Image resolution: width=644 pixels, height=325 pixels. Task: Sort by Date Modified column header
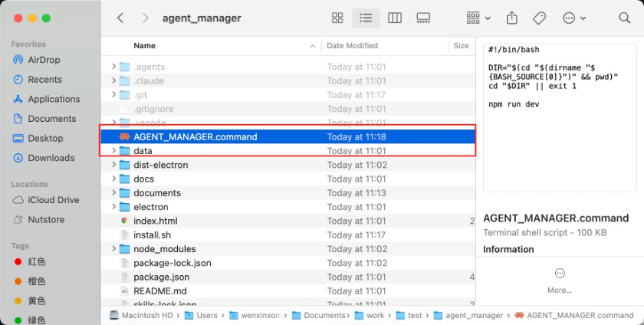tap(352, 46)
